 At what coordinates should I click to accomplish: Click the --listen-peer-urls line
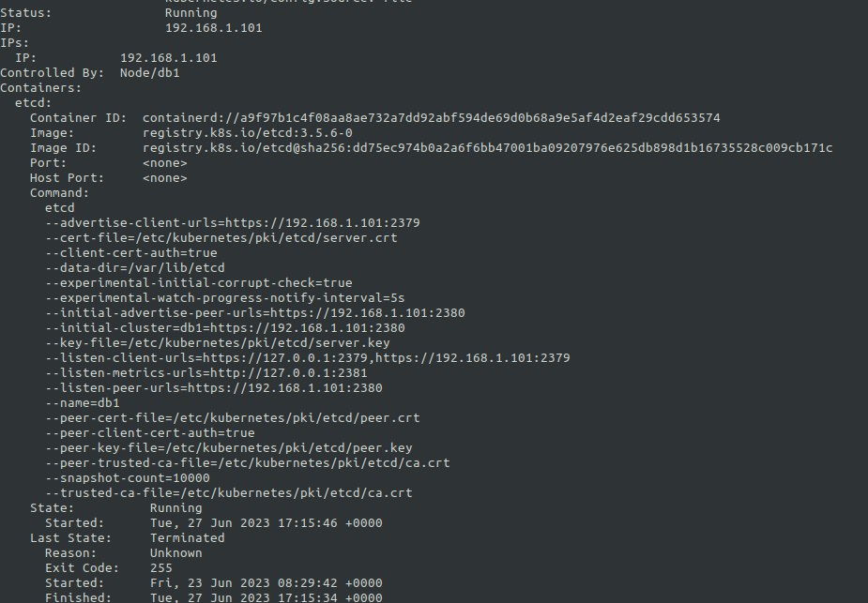[213, 388]
